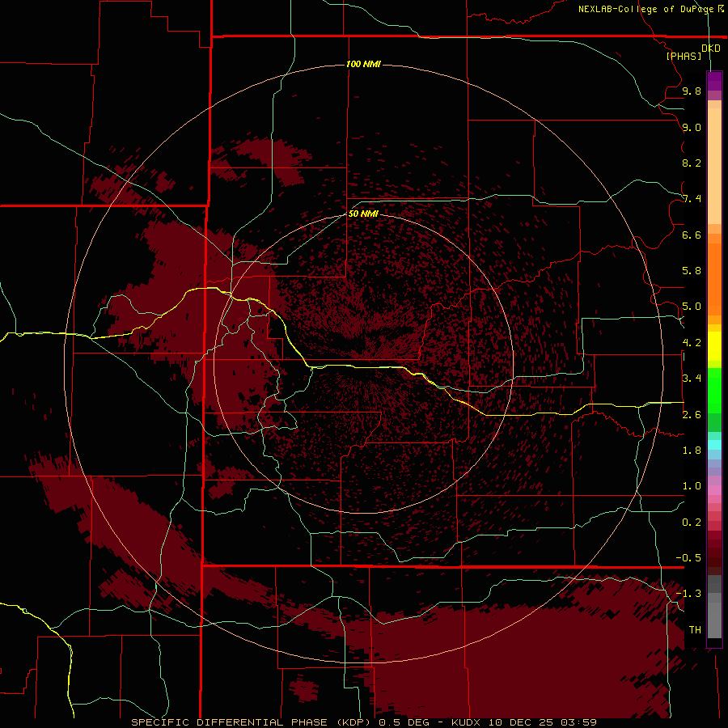This screenshot has width=728, height=728.
Task: Click the 3.4 legend value
Action: point(692,379)
